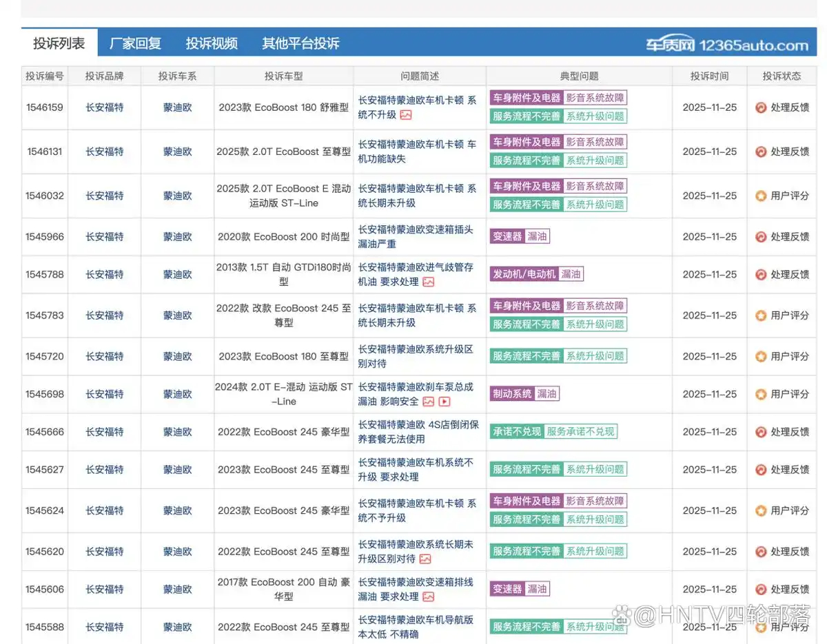Open 蒙迪欧 series link in row 1546131
The image size is (827, 644).
pos(178,152)
